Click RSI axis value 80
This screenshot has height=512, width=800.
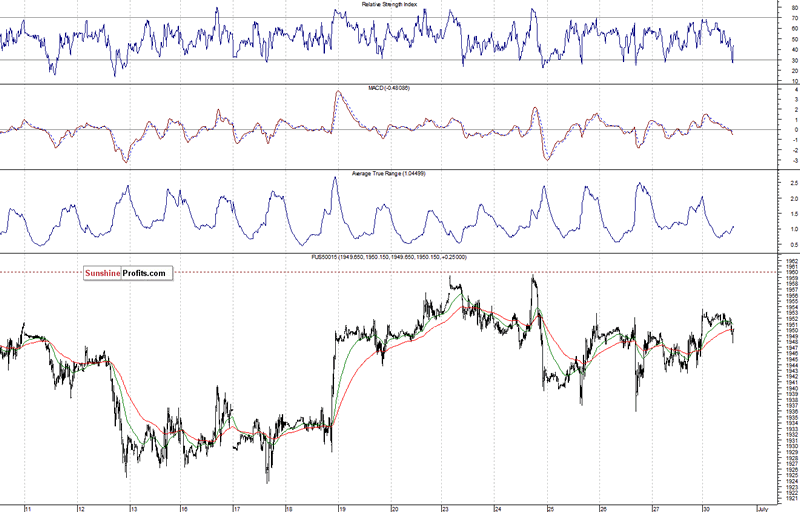click(x=794, y=8)
